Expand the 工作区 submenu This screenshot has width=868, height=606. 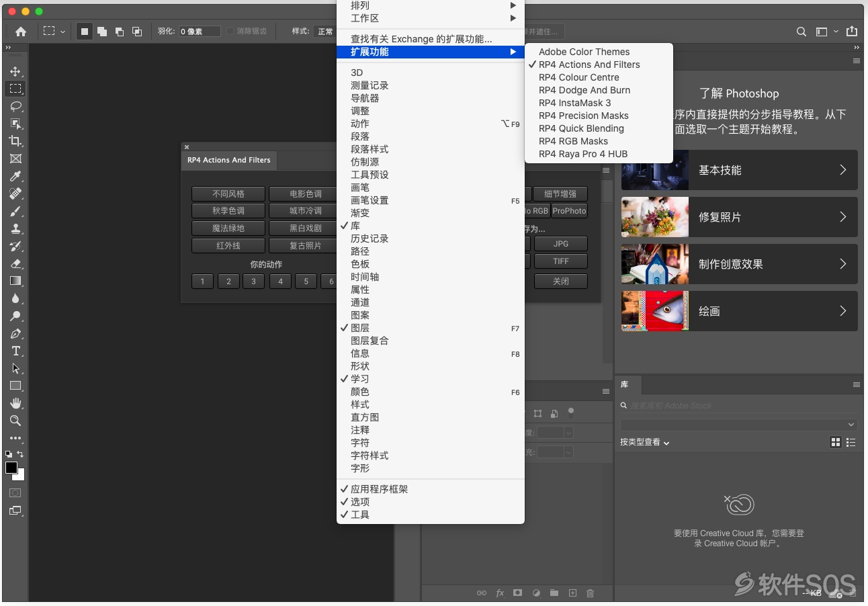[430, 18]
